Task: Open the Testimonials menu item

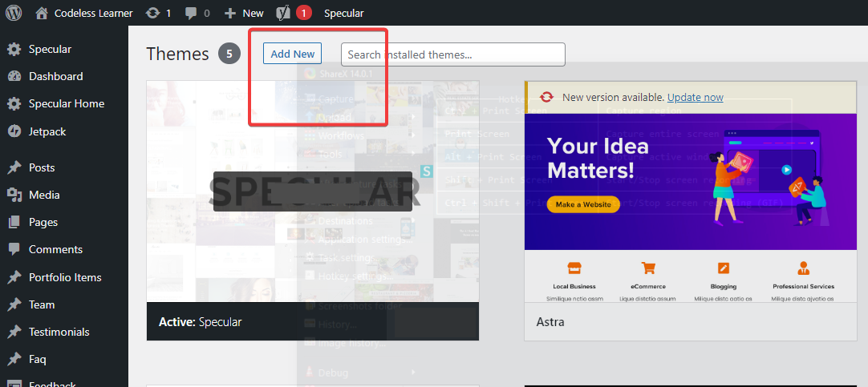Action: [x=59, y=332]
